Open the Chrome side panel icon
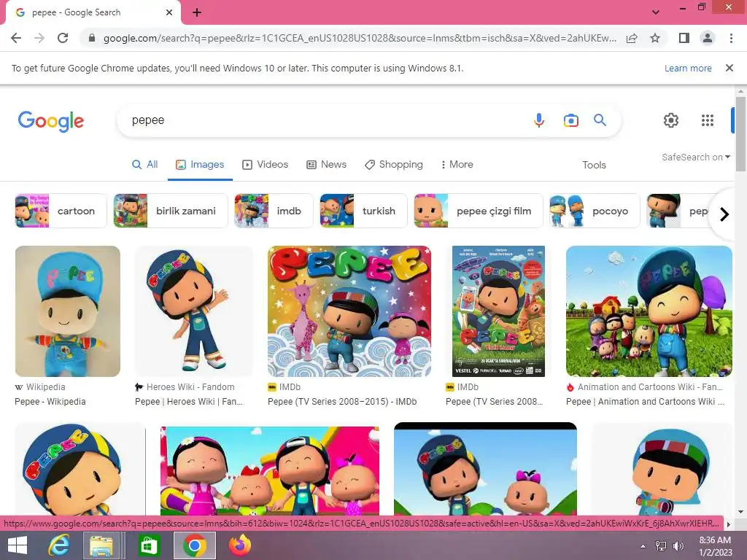 (684, 38)
